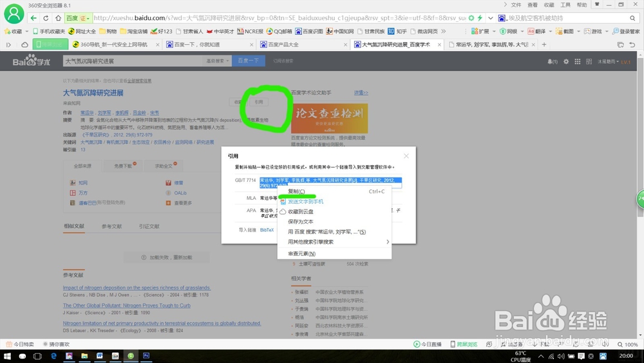Viewport: 644px width, 363px height.
Task: Choose 发送文字到手机 in the context menu
Action: tap(334, 201)
